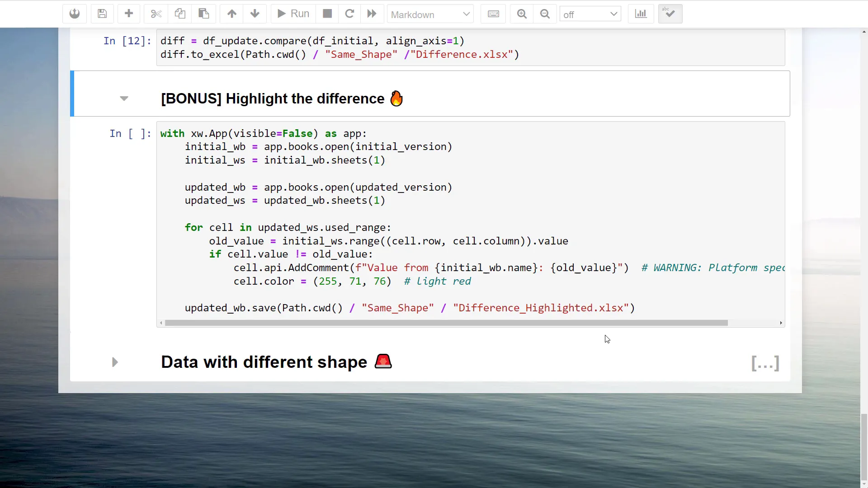Insert a new cell below
The width and height of the screenshot is (868, 488).
[x=129, y=14]
